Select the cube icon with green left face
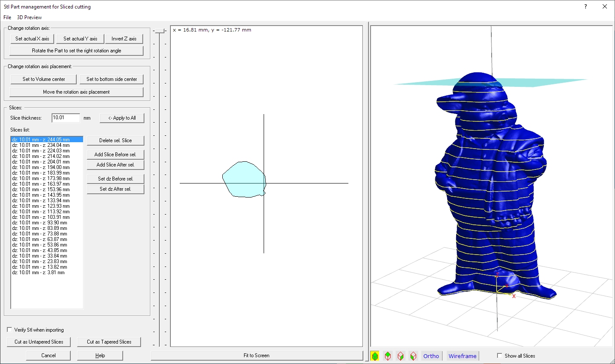This screenshot has height=364, width=615. (413, 356)
